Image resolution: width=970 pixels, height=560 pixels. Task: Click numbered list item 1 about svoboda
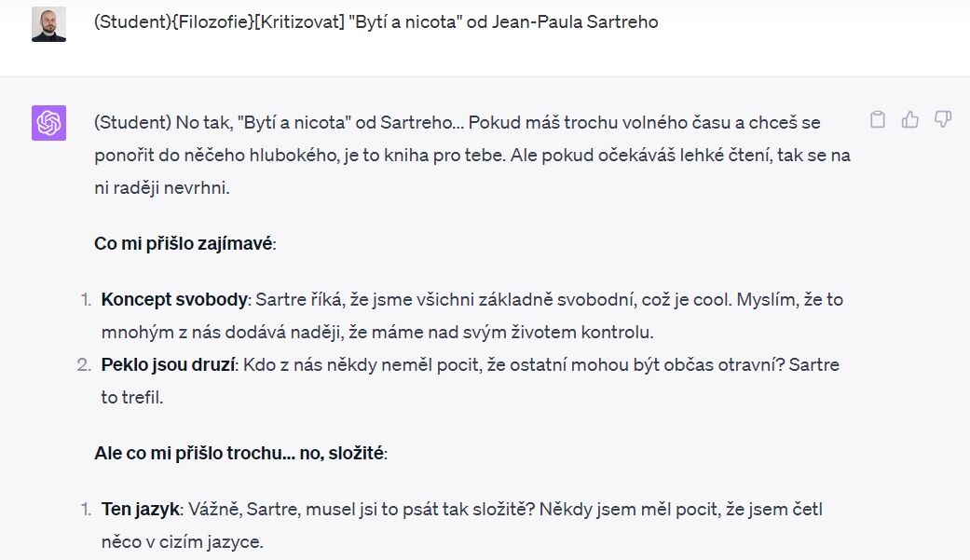(x=419, y=317)
